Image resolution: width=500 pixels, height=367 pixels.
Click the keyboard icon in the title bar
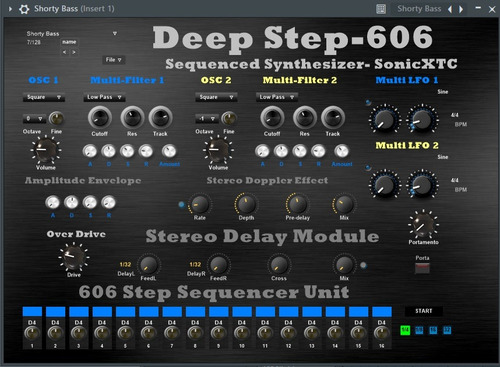pos(381,9)
